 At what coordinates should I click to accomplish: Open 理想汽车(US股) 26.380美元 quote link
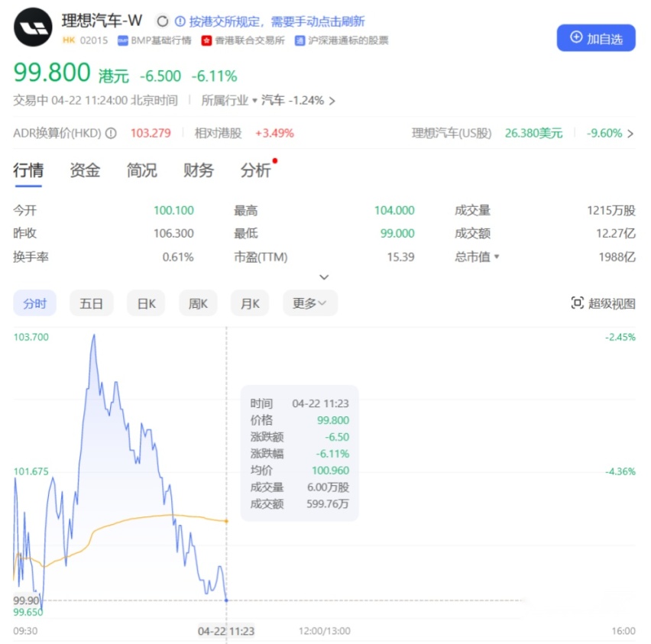487,133
